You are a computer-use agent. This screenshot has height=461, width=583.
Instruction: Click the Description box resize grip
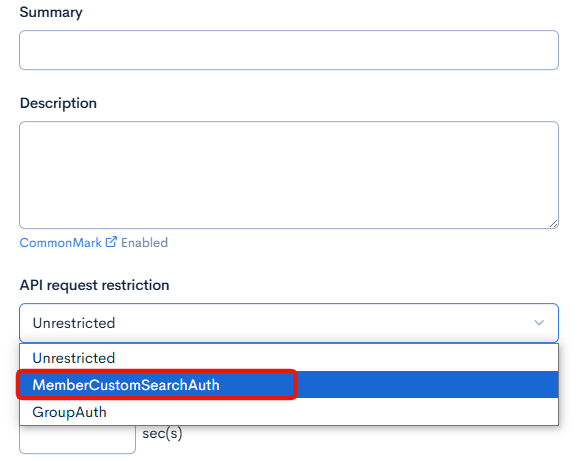pos(553,223)
